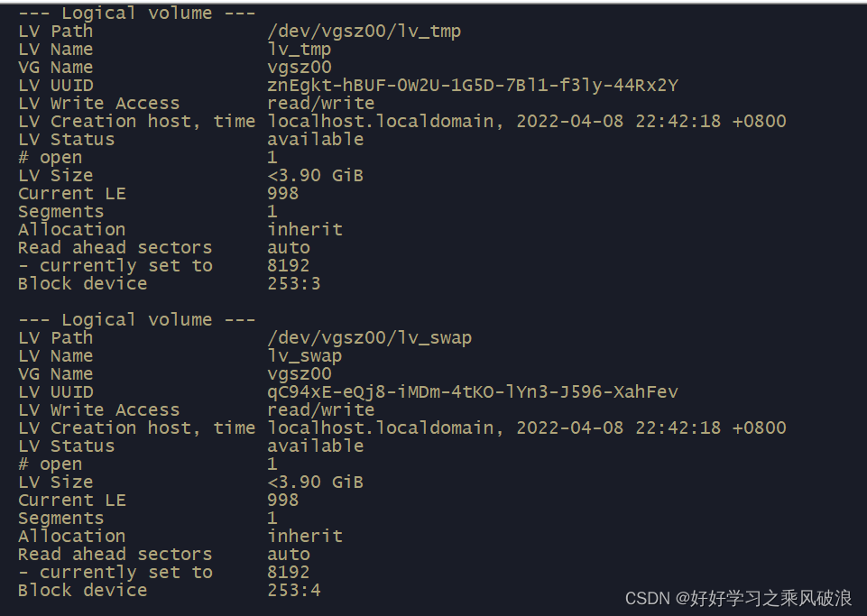Click the second Allocation inherit value
Image resolution: width=867 pixels, height=616 pixels.
pyautogui.click(x=305, y=536)
